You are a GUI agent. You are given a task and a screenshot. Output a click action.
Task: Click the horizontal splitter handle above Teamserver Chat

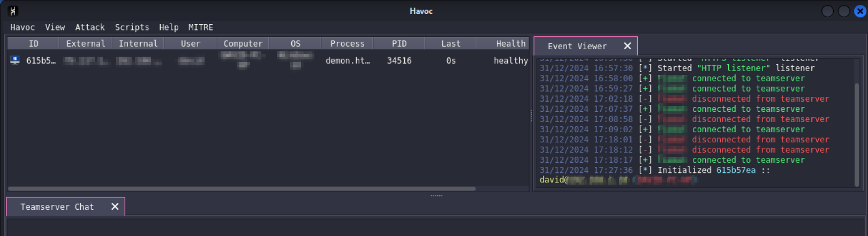436,195
